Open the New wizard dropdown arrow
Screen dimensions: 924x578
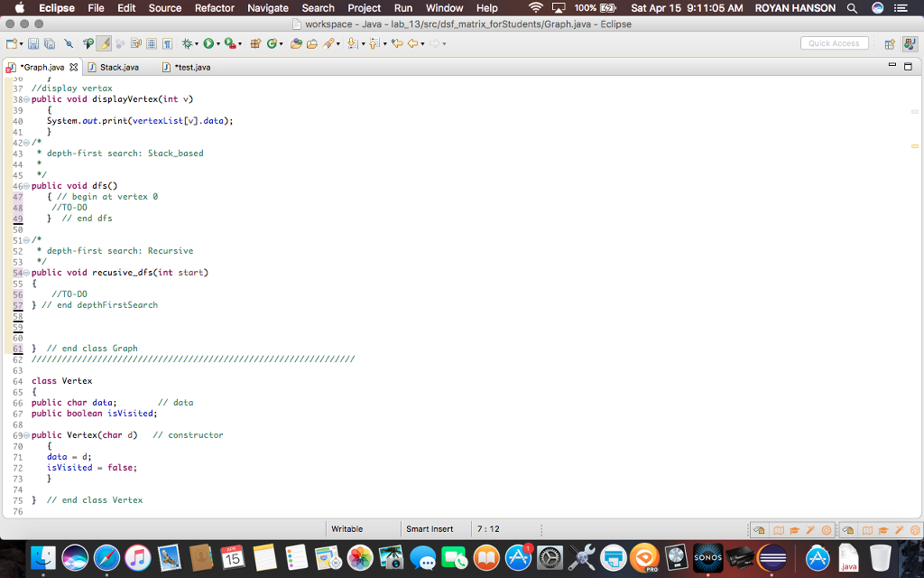point(21,42)
